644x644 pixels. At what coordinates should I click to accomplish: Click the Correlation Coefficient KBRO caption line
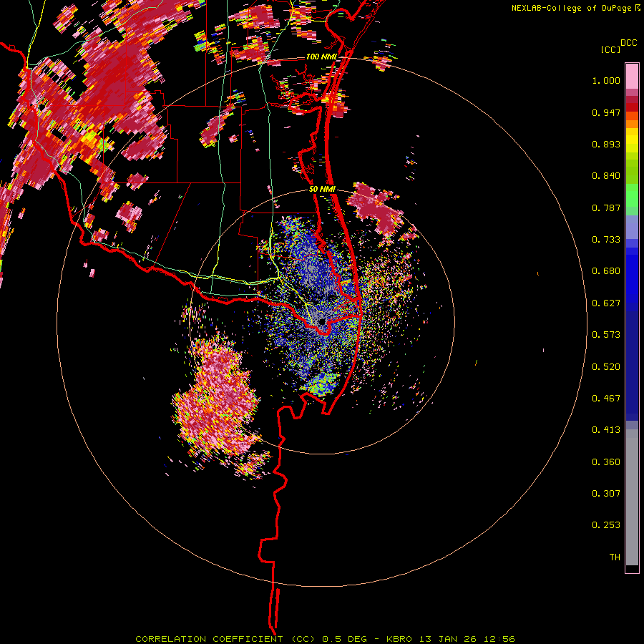click(325, 639)
